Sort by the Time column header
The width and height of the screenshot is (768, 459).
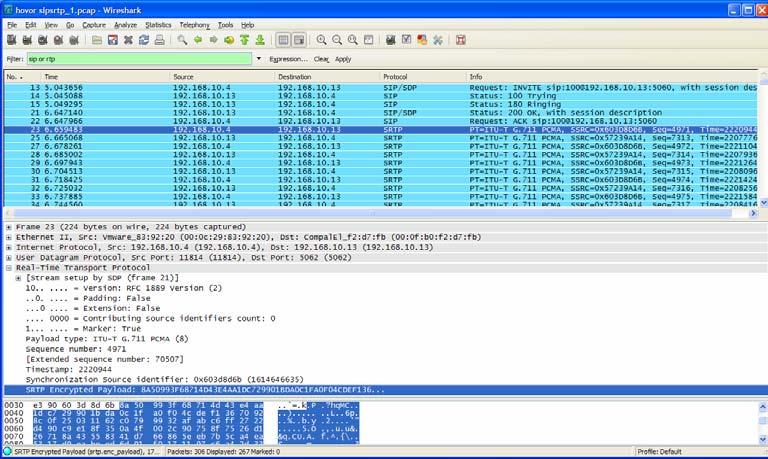[x=104, y=77]
